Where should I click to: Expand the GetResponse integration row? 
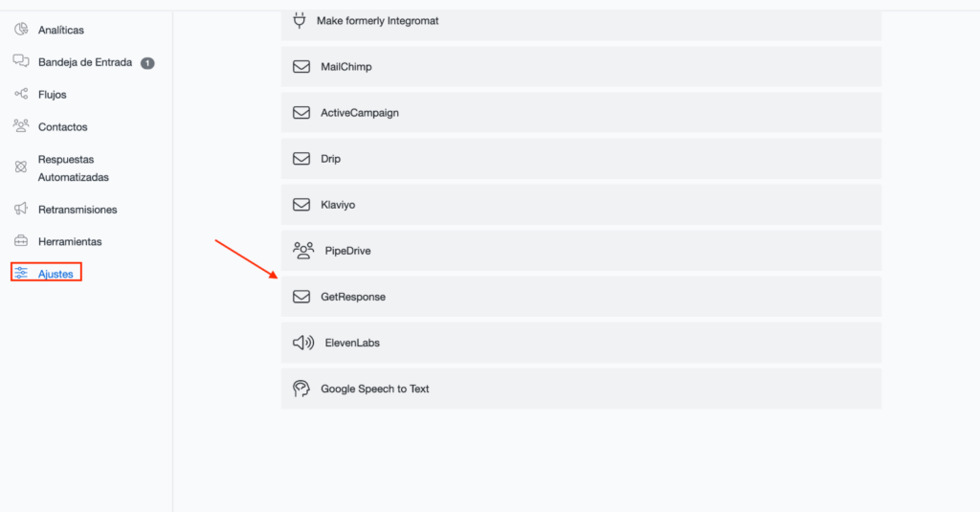580,297
